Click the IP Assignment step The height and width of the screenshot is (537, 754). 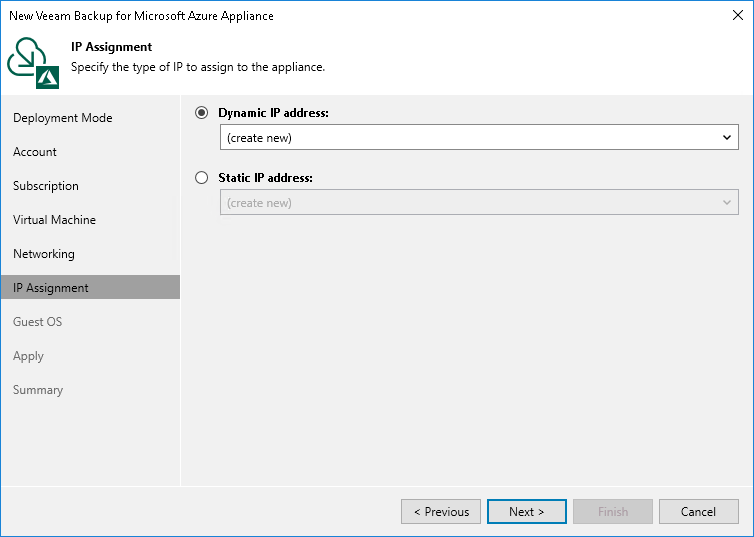tap(51, 288)
